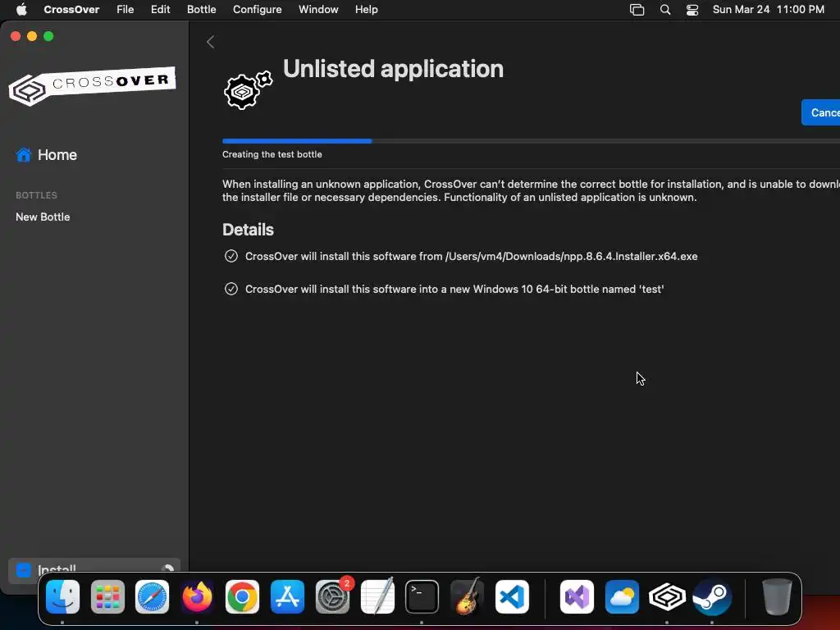Go back with the left chevron arrow
Image resolution: width=840 pixels, height=630 pixels.
tap(211, 42)
